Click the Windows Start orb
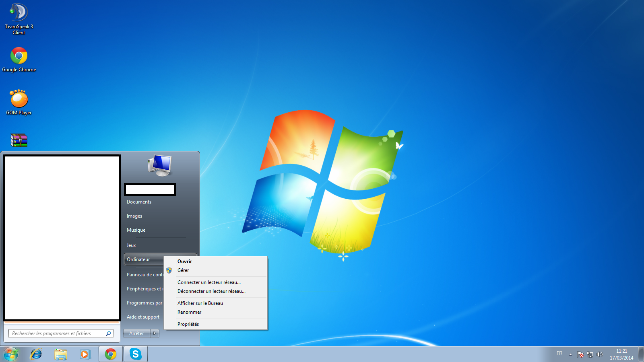 pos(11,354)
